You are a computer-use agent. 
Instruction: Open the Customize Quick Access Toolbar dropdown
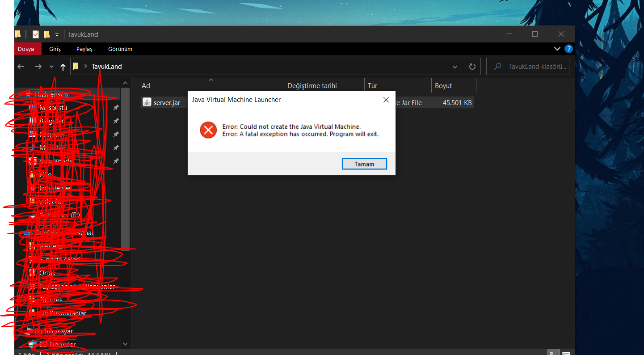click(x=57, y=34)
